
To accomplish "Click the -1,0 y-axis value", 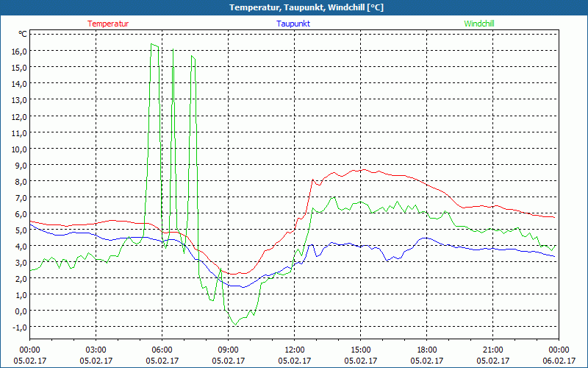I will point(20,327).
